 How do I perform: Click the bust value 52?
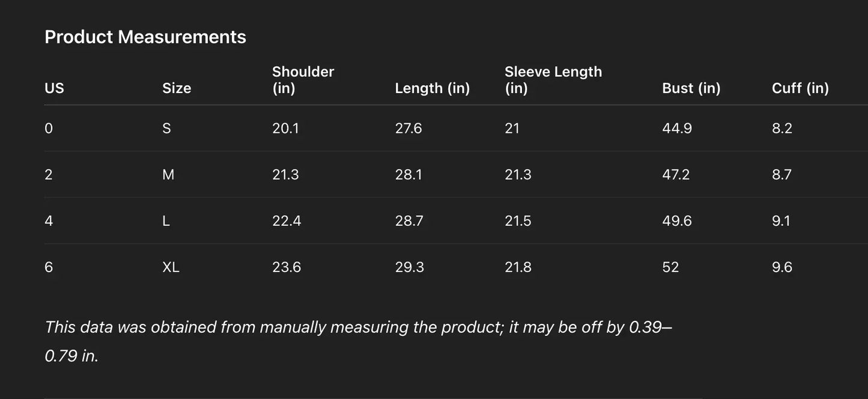pyautogui.click(x=670, y=267)
